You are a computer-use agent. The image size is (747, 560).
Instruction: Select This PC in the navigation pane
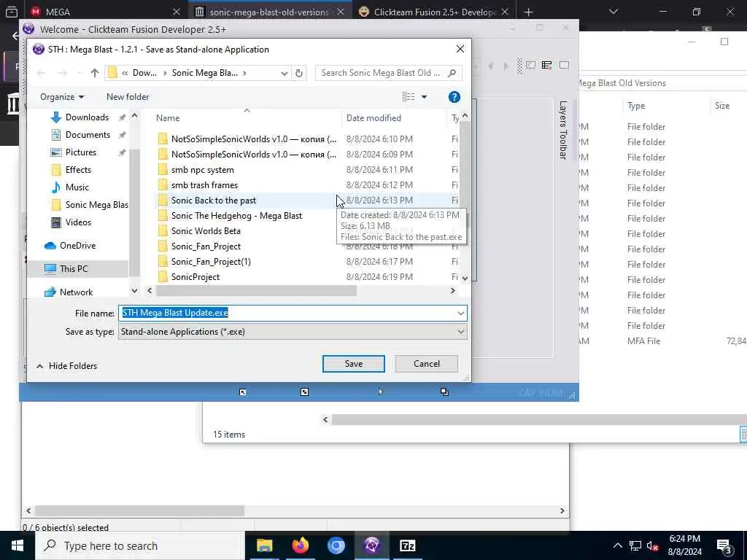point(74,269)
